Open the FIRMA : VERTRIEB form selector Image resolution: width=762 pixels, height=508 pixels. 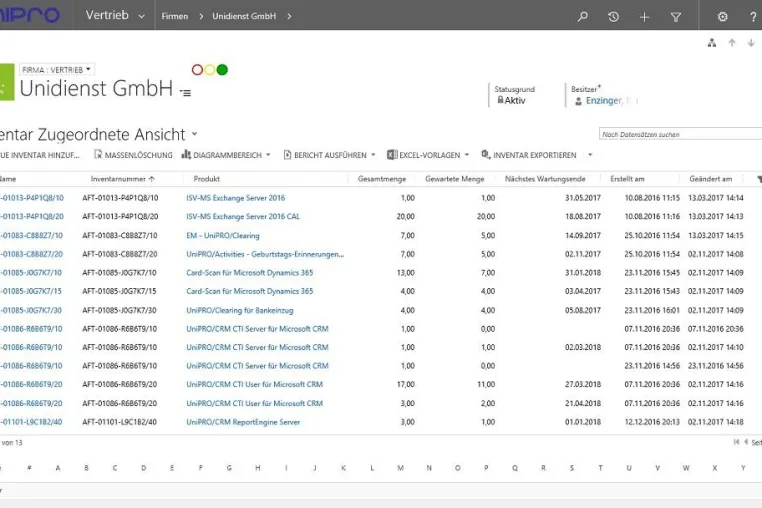[x=56, y=70]
